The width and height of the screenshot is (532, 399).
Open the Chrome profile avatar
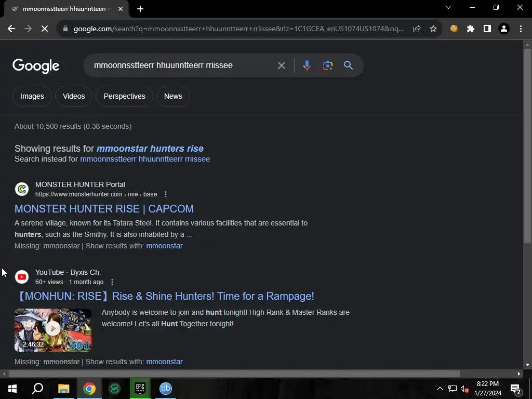pos(504,29)
